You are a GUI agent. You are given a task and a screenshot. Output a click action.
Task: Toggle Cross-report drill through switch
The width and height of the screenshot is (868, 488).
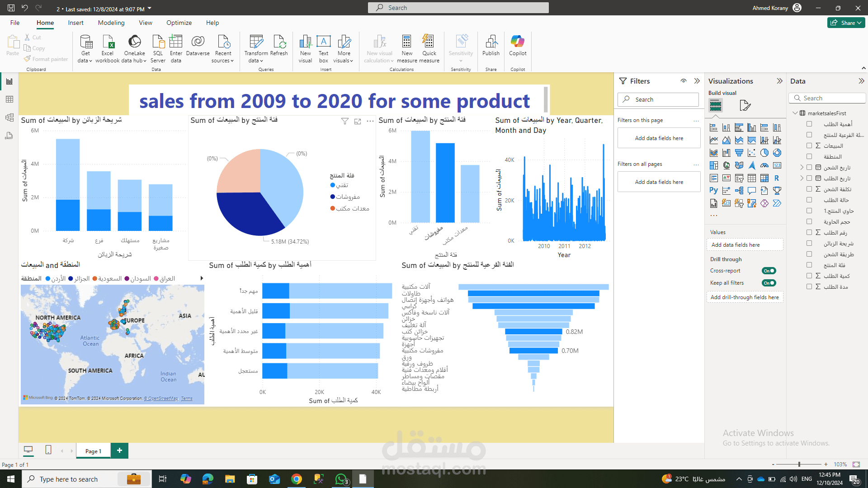point(769,271)
